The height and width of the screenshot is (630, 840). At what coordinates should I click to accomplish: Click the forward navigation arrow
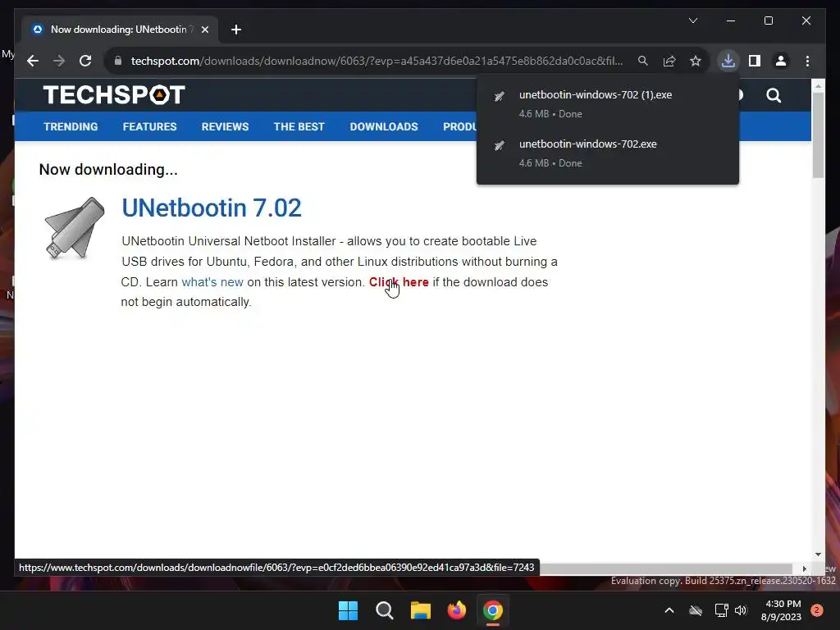coord(59,61)
